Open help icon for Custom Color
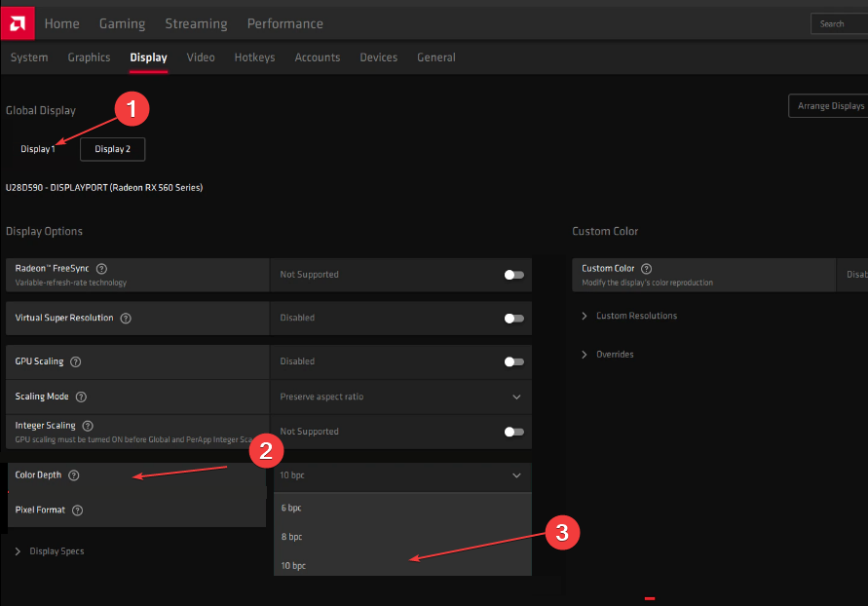The width and height of the screenshot is (868, 606). (x=646, y=269)
